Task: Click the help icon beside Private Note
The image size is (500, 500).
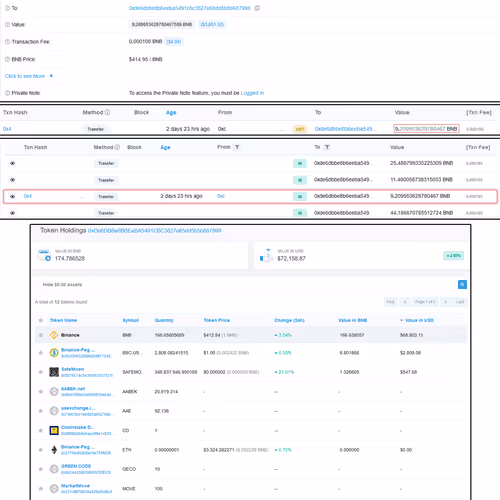Action: [x=7, y=93]
